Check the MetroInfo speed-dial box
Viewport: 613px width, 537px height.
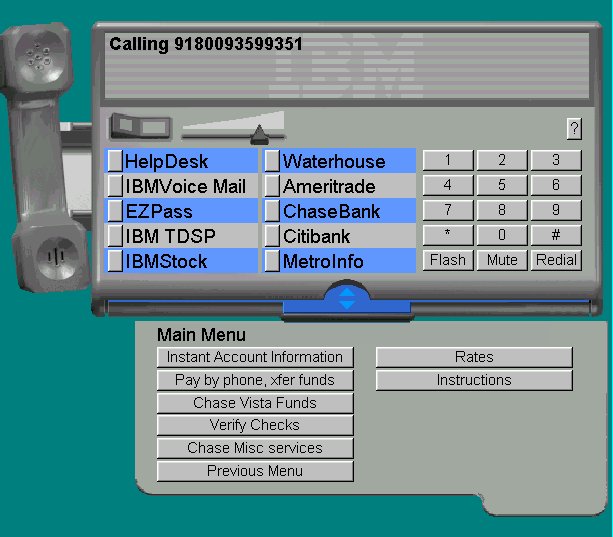(272, 261)
